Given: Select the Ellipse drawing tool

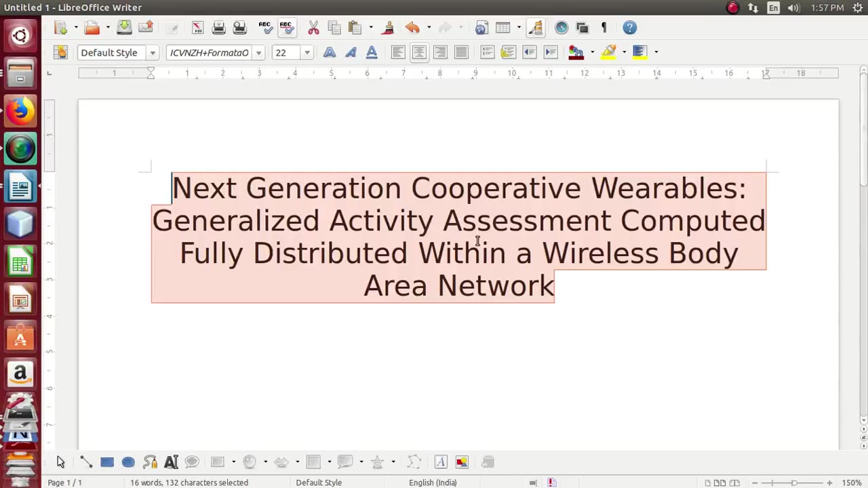Looking at the screenshot, I should [128, 462].
